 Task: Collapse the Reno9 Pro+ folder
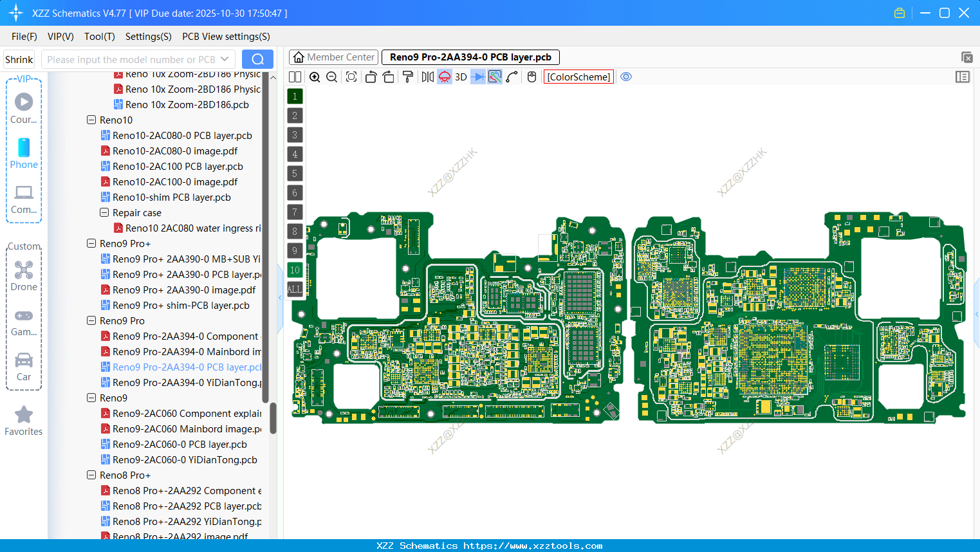[91, 244]
